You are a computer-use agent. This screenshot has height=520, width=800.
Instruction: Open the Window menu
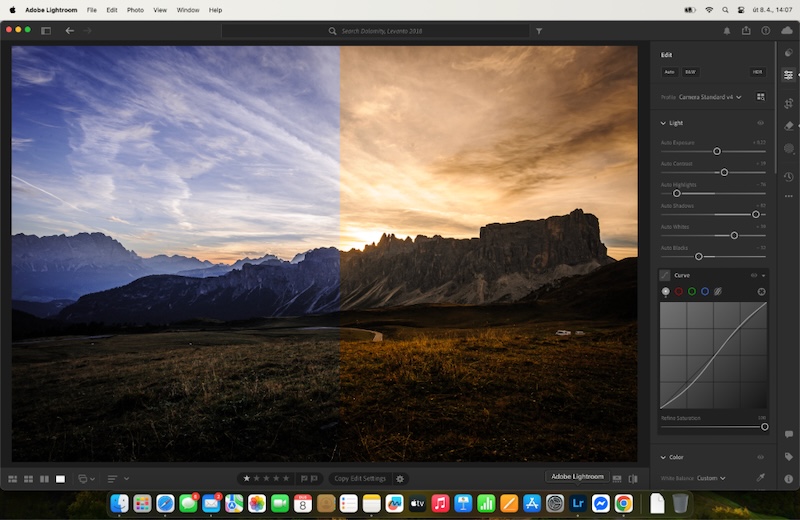188,10
